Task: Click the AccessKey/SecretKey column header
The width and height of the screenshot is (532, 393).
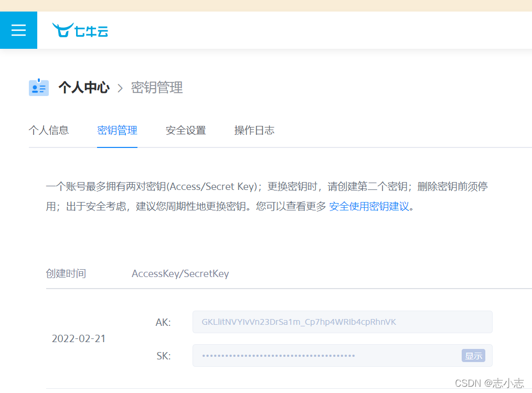Action: click(x=180, y=273)
